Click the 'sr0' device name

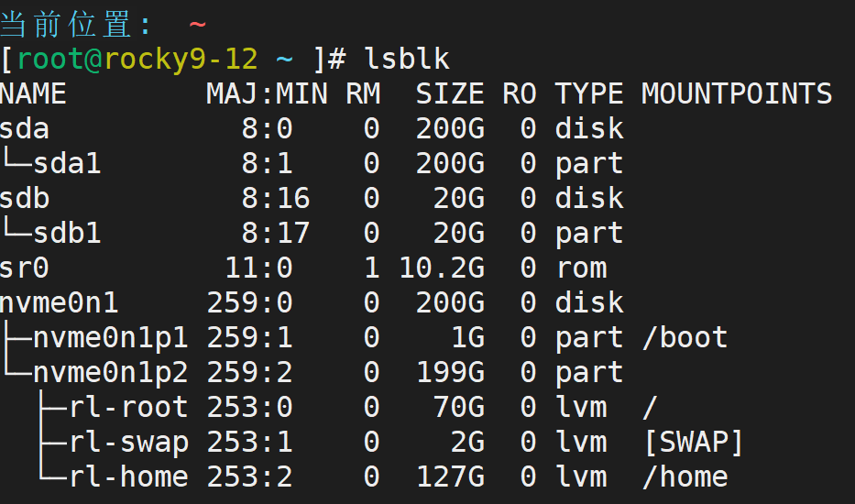point(25,268)
